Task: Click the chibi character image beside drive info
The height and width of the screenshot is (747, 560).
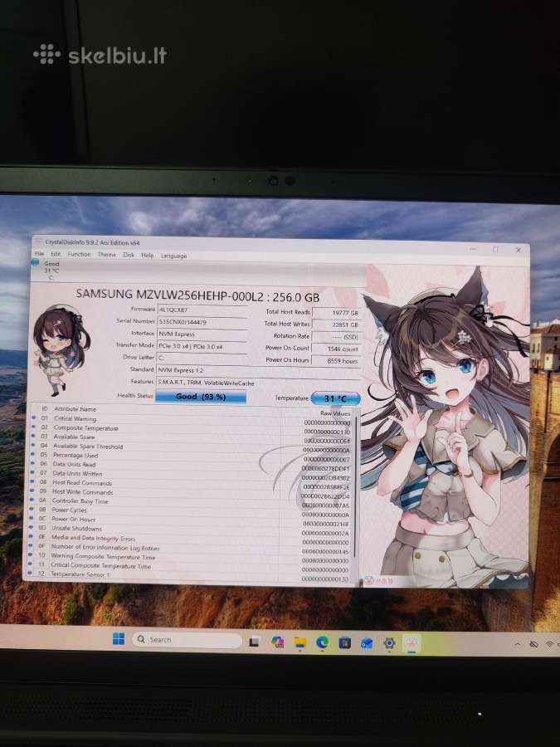Action: [61, 351]
